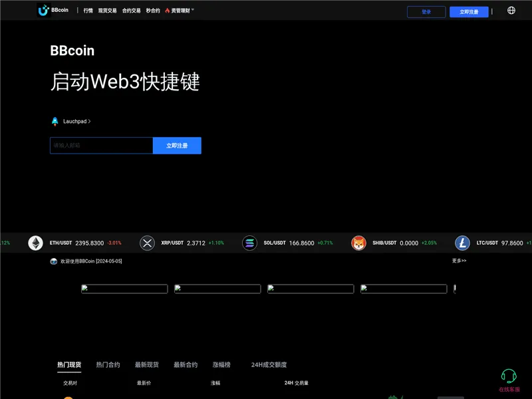The height and width of the screenshot is (399, 532).
Task: Click the XRP price 2.3712
Action: (196, 243)
